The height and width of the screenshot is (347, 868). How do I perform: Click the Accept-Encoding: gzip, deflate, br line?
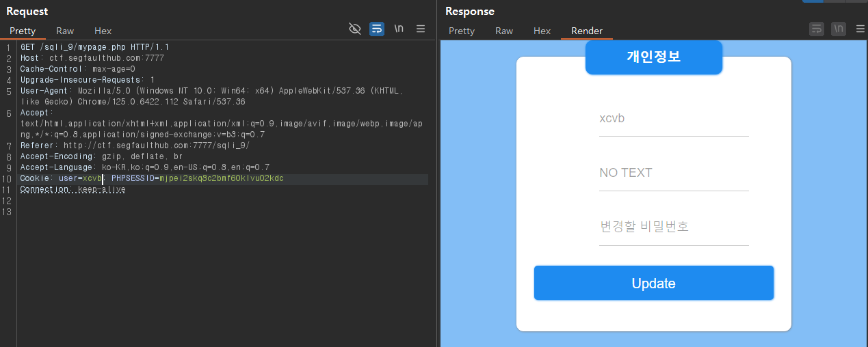[x=101, y=156]
